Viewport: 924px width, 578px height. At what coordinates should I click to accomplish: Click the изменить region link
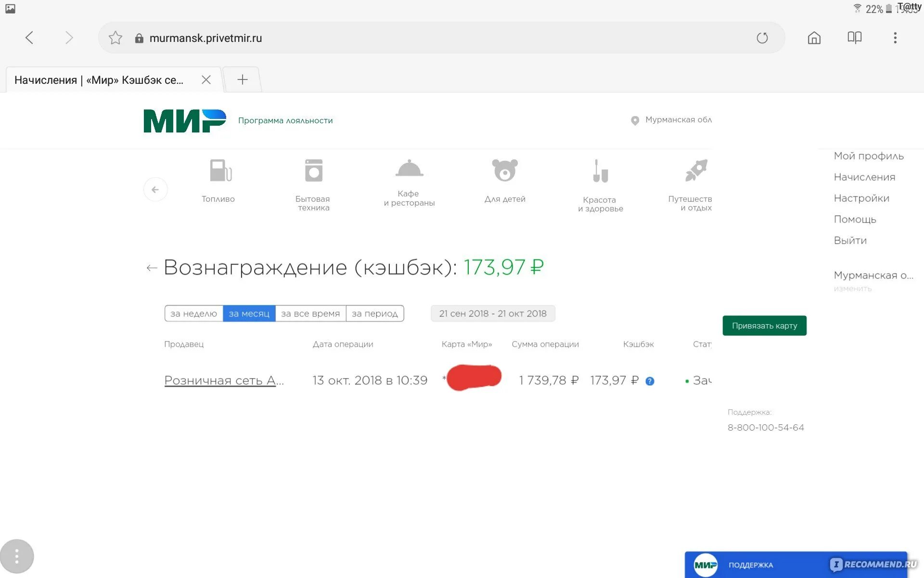pyautogui.click(x=852, y=289)
